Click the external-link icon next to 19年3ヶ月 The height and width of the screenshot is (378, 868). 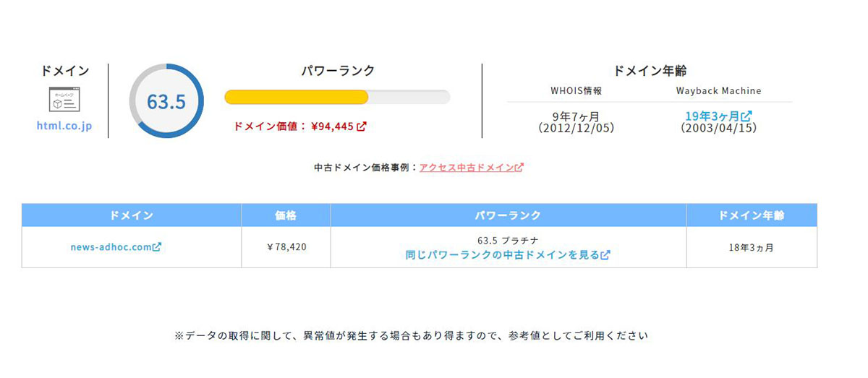[746, 116]
